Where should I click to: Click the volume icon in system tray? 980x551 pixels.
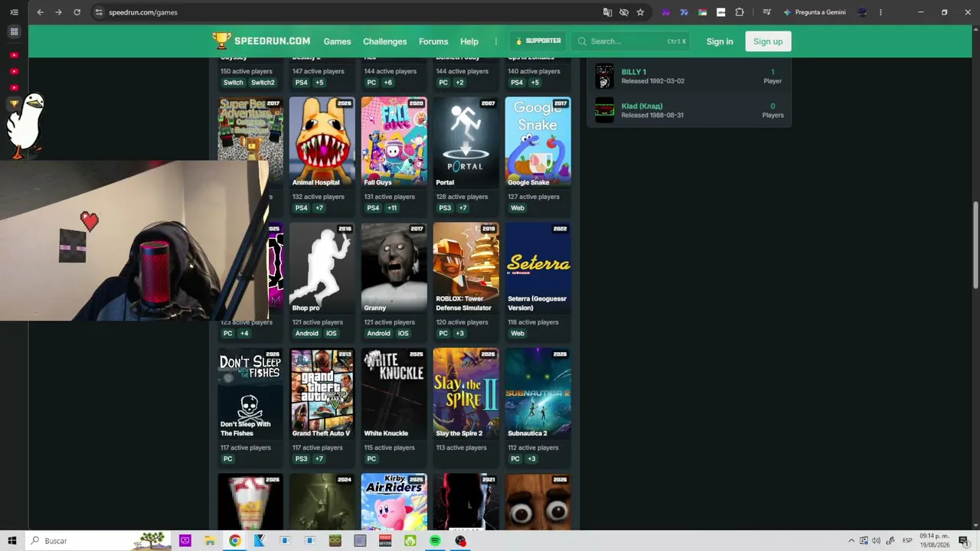point(876,540)
